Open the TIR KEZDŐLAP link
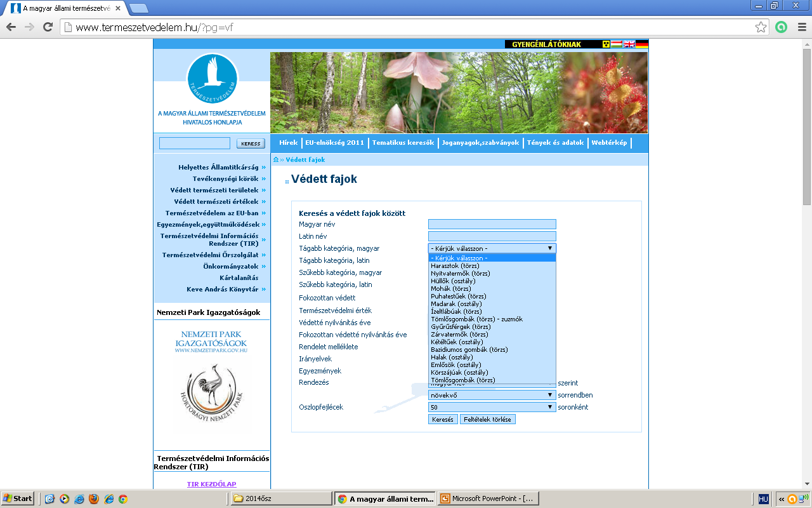The image size is (812, 508). click(x=211, y=484)
